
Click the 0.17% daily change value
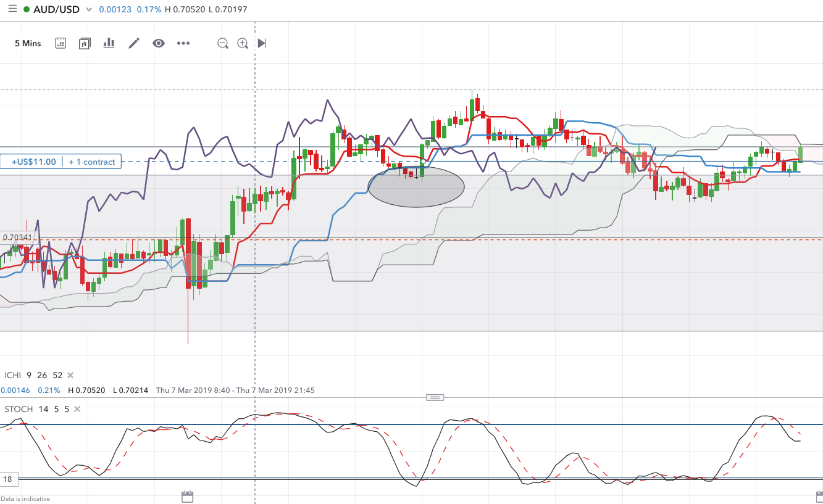(150, 10)
